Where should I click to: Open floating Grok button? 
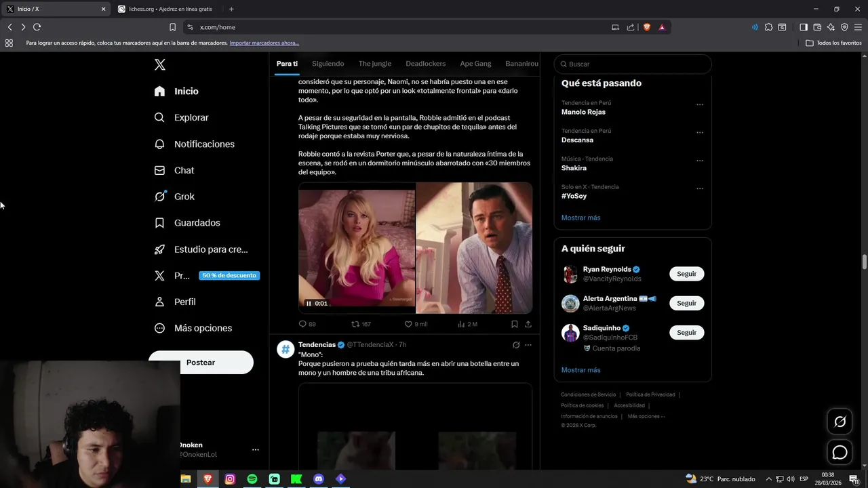[840, 422]
